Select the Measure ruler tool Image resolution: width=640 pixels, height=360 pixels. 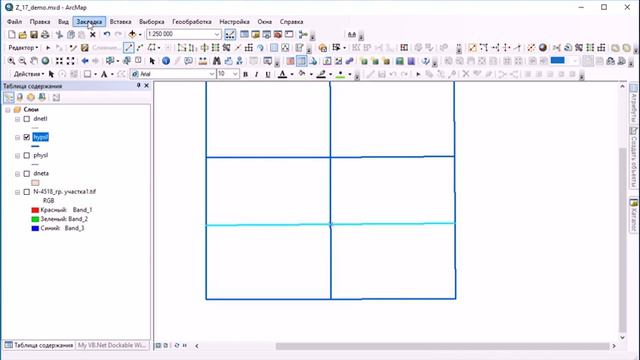[x=202, y=61]
